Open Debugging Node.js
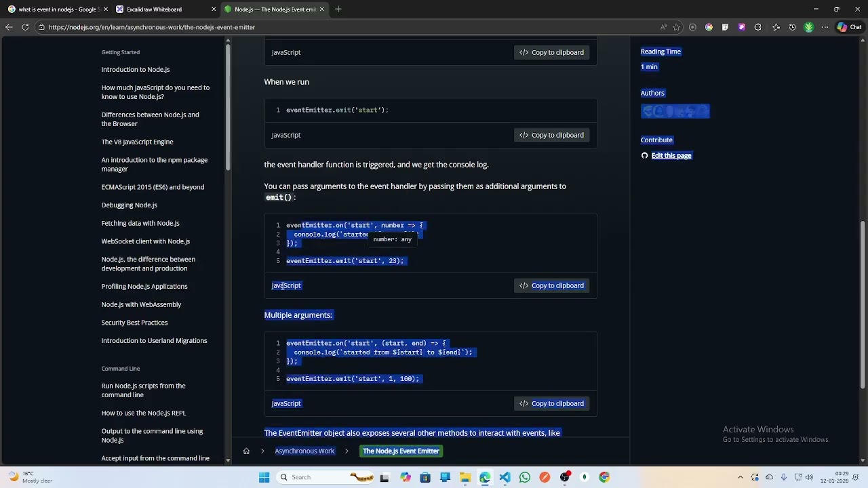Image resolution: width=868 pixels, height=488 pixels. [x=129, y=205]
